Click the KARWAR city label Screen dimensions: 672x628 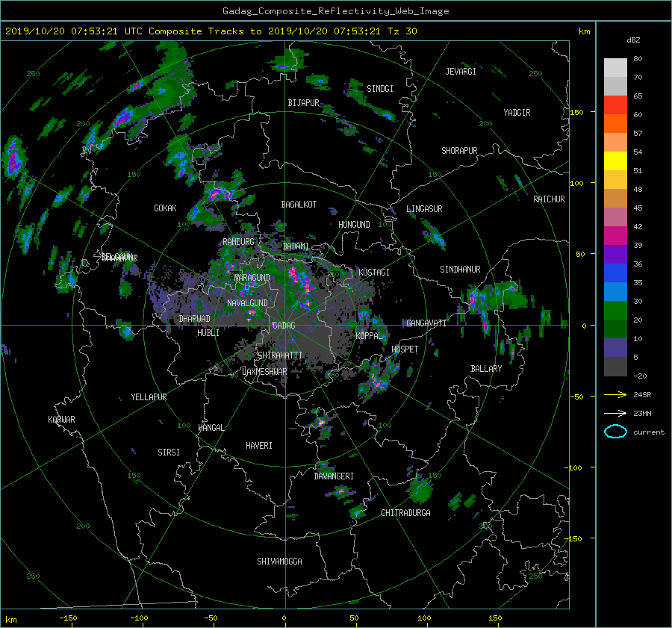click(x=61, y=419)
